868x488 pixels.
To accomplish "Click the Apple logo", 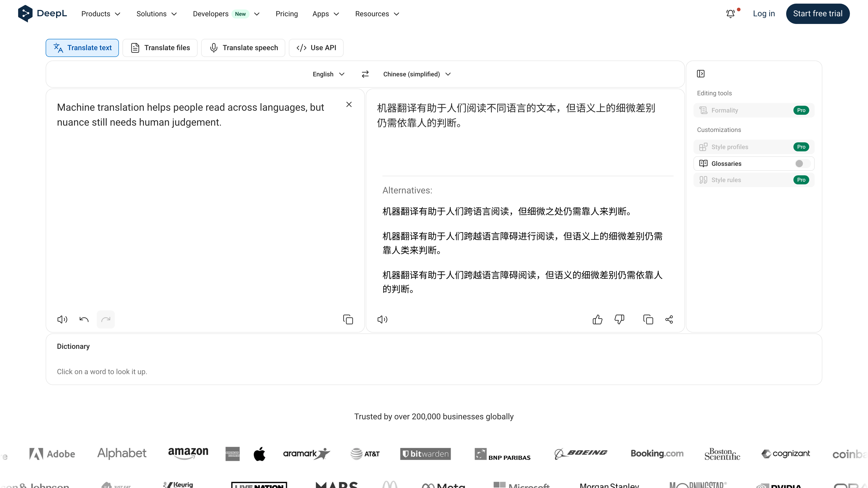I will pos(259,454).
